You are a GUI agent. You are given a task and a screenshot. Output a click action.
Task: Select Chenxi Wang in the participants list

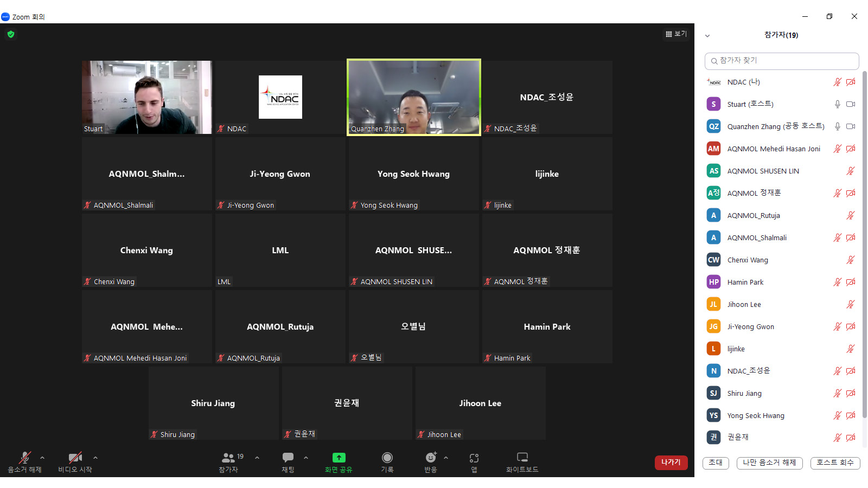tap(748, 260)
